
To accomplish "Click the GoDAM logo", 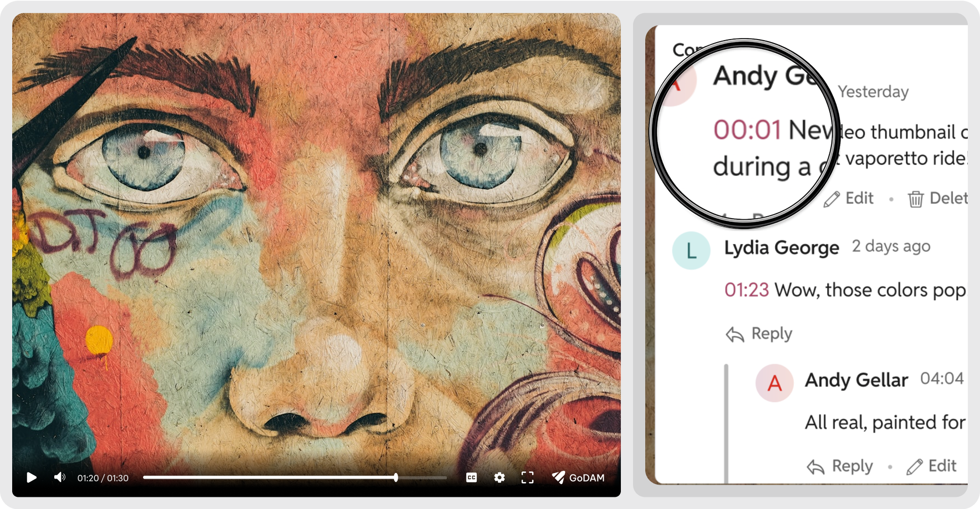I will pos(578,478).
